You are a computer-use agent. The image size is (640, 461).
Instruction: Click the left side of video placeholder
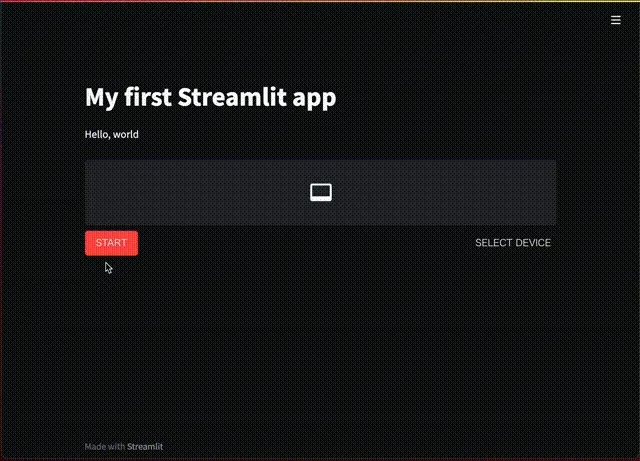pos(163,192)
